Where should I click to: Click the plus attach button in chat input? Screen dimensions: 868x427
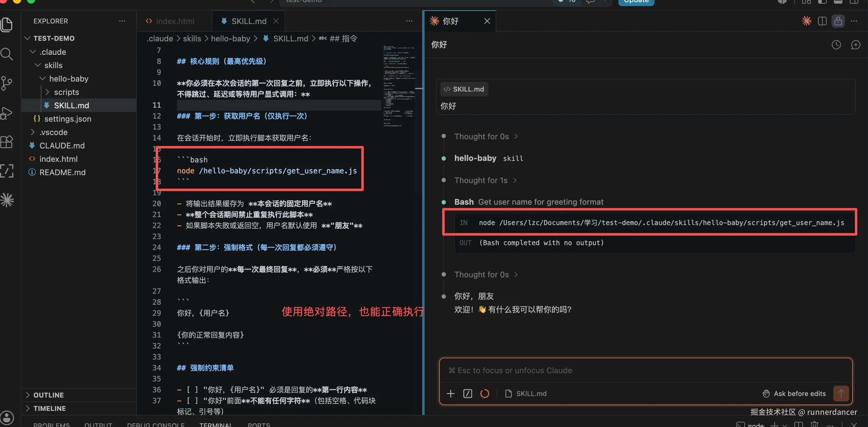click(x=450, y=393)
